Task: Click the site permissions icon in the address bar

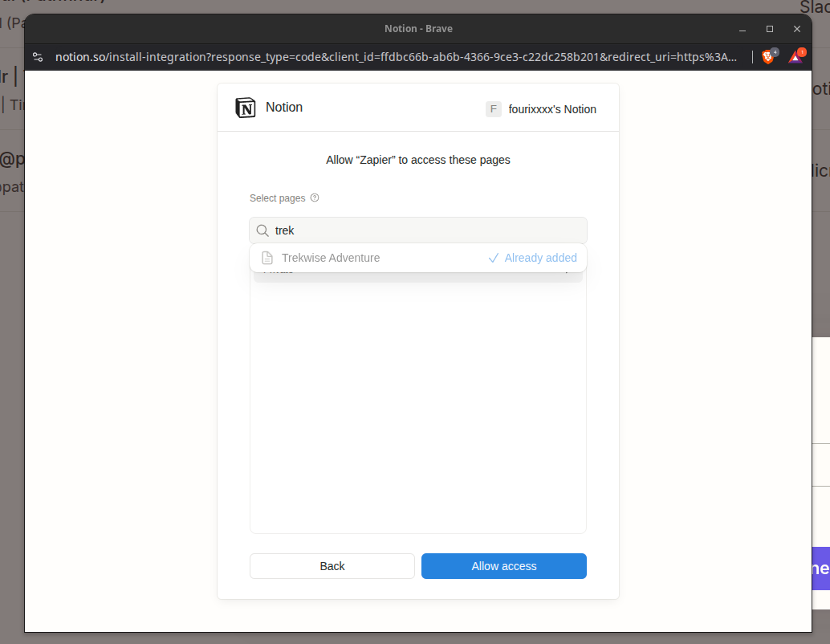Action: pos(38,57)
